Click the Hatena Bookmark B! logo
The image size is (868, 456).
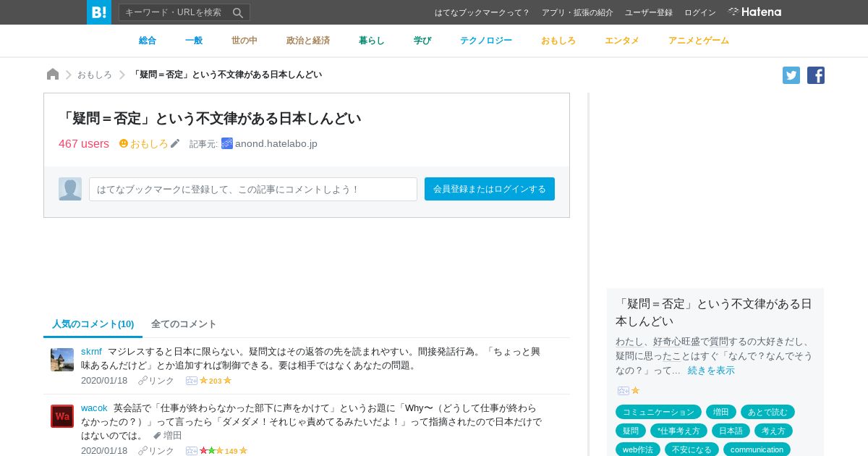tap(99, 12)
